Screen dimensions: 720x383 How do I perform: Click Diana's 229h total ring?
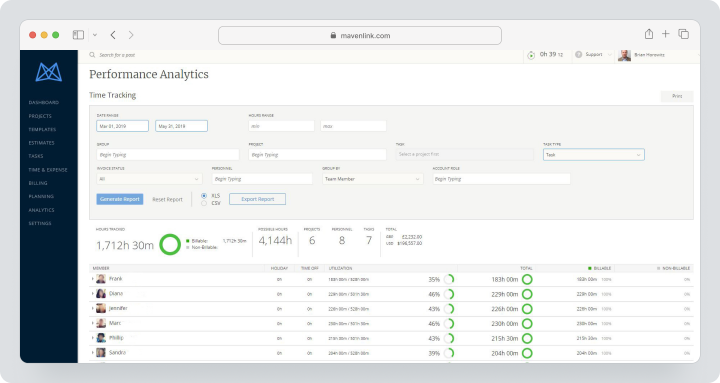tap(527, 294)
